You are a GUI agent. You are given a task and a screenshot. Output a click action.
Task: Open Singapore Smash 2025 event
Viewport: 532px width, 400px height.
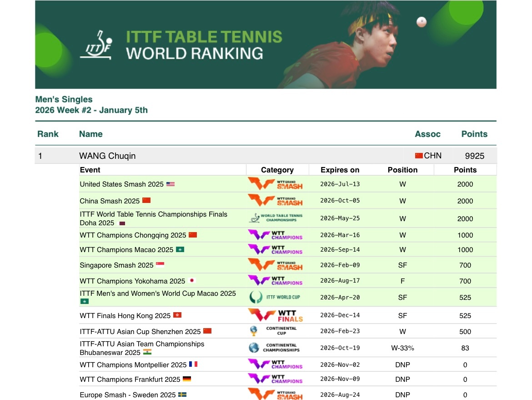click(x=116, y=265)
